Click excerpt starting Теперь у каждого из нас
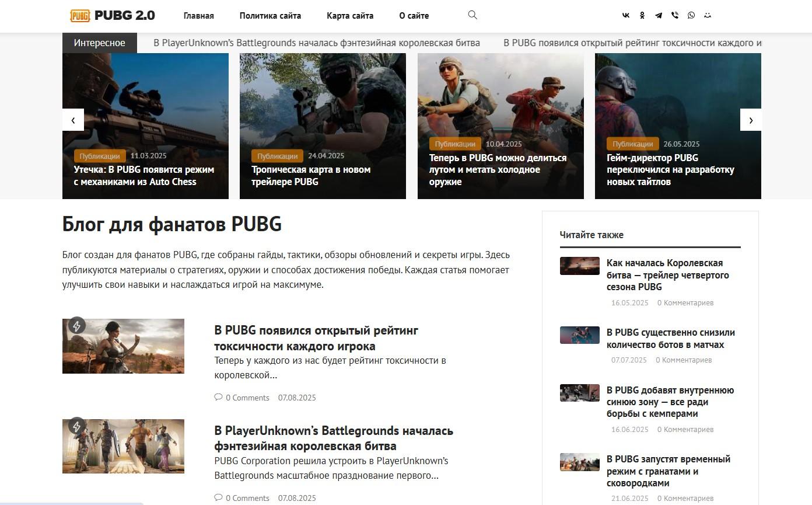The width and height of the screenshot is (812, 505). point(330,368)
